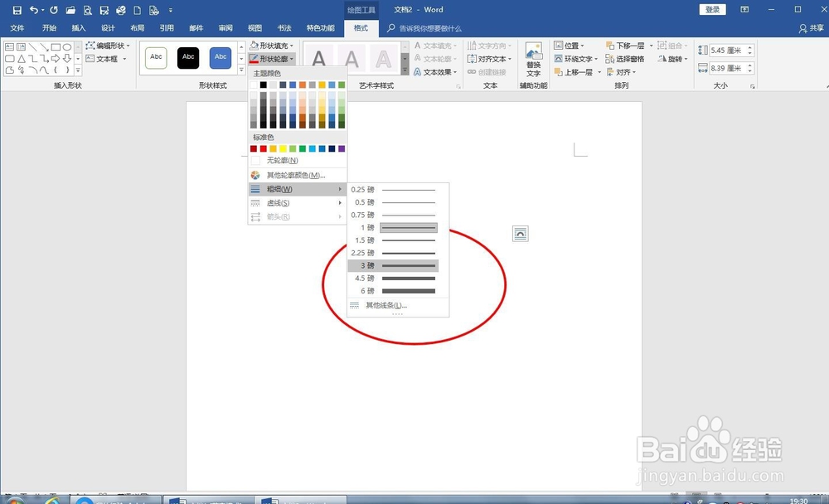Select the arrow line shape
The height and width of the screenshot is (504, 829).
[45, 47]
